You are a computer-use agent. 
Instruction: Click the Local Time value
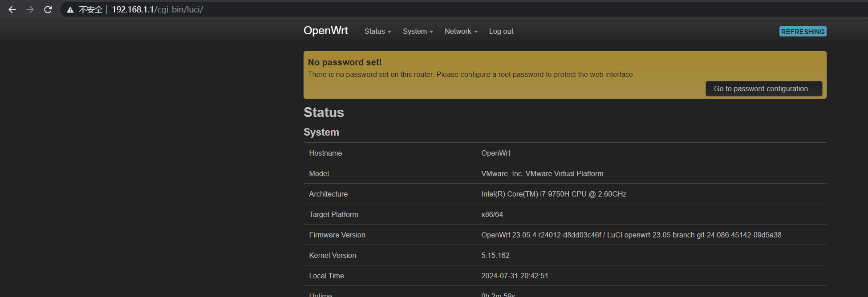click(514, 276)
